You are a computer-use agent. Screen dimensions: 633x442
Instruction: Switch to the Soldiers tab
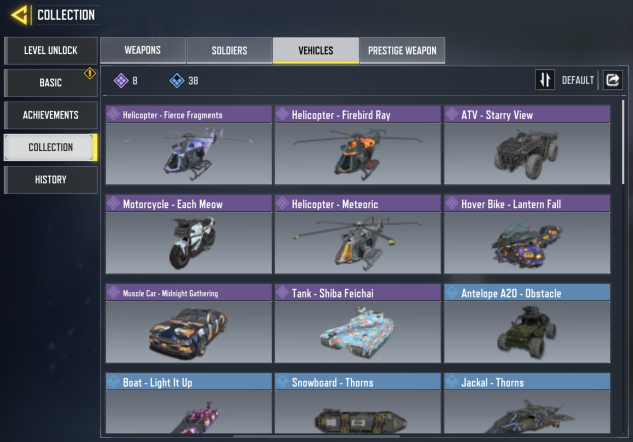pos(229,50)
